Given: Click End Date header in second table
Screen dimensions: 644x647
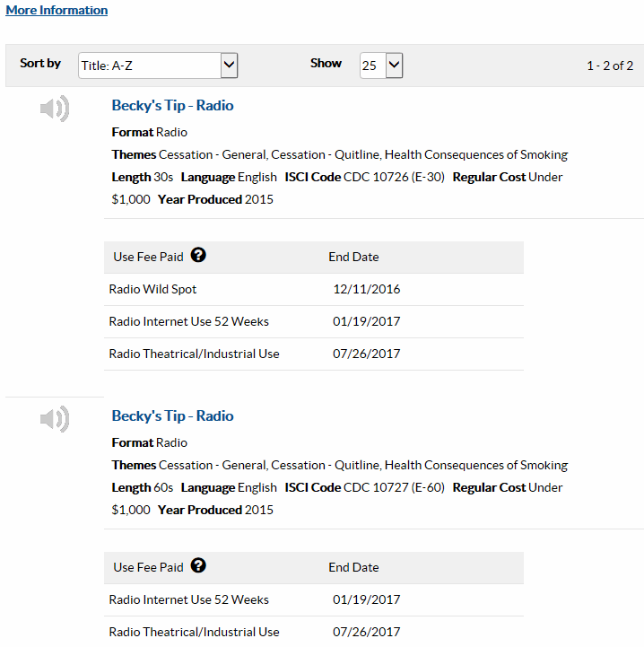Looking at the screenshot, I should click(x=353, y=568).
